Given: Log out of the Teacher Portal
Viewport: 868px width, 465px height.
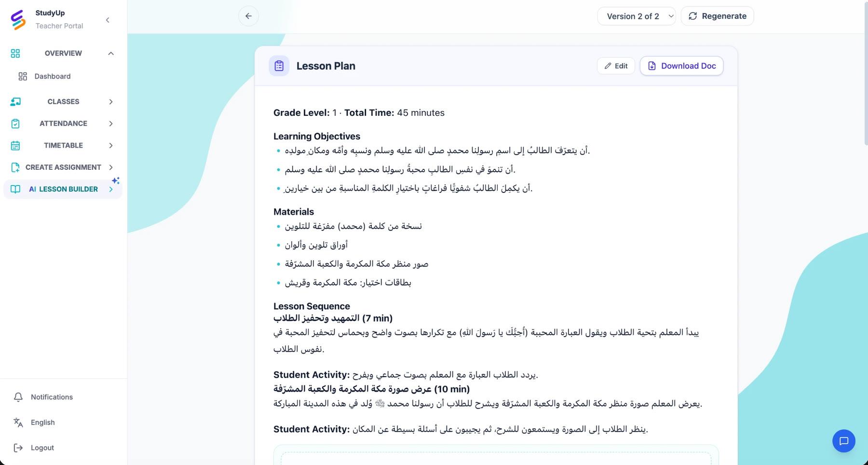Looking at the screenshot, I should [42, 448].
